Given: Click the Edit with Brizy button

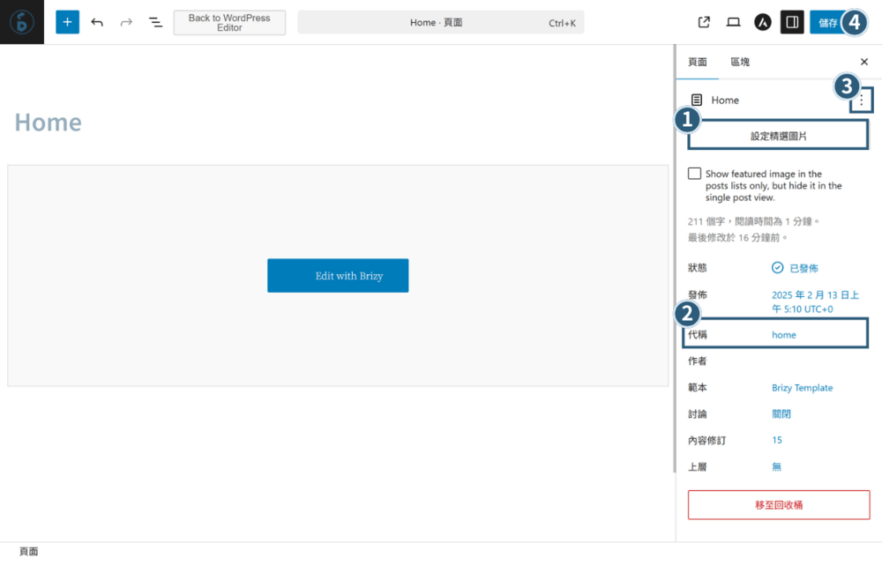Looking at the screenshot, I should point(338,275).
